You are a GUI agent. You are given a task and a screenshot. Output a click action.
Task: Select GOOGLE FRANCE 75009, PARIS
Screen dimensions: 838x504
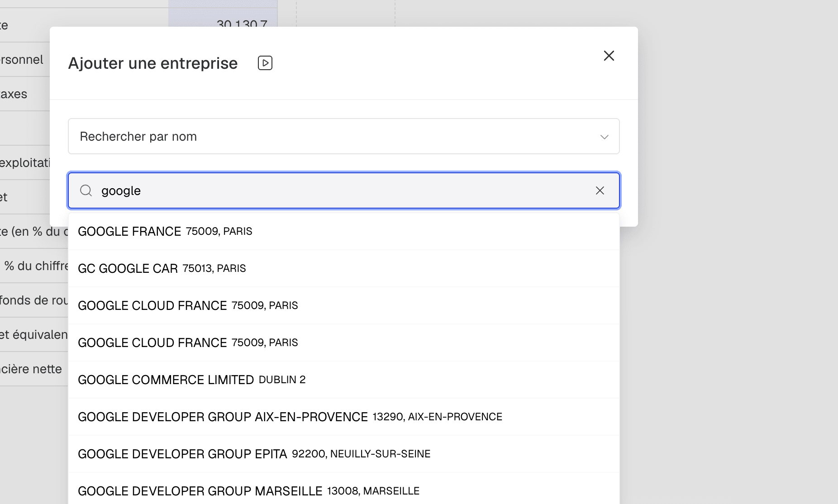[x=344, y=231]
